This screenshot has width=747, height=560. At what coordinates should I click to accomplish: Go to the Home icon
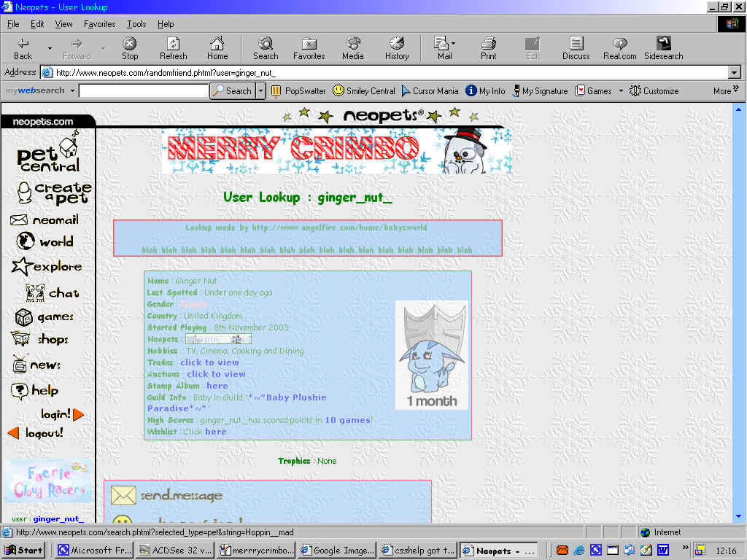coord(217,48)
